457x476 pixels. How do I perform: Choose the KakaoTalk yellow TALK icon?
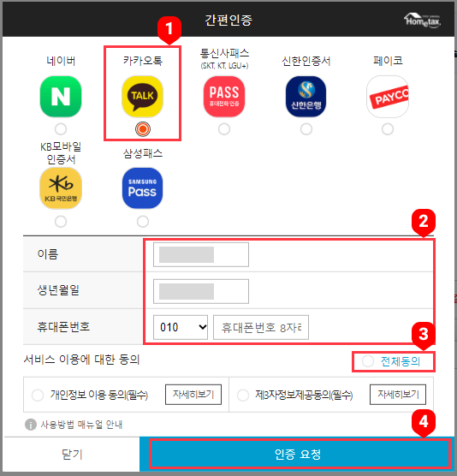142,96
